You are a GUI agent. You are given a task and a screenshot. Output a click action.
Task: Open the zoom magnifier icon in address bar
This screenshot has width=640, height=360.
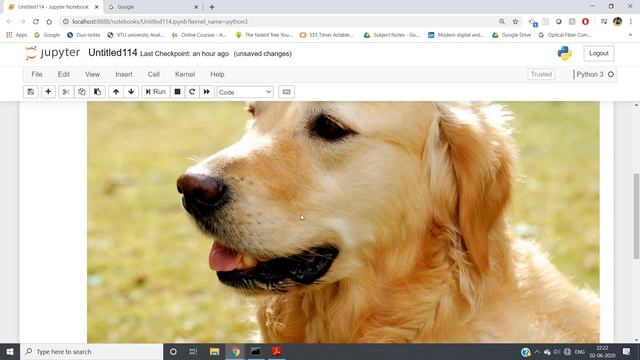click(x=502, y=22)
